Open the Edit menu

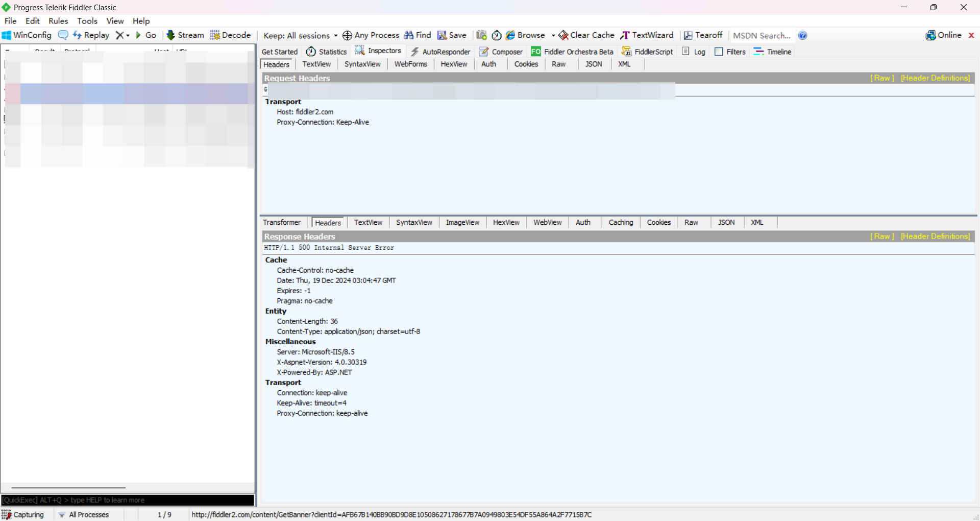tap(33, 21)
